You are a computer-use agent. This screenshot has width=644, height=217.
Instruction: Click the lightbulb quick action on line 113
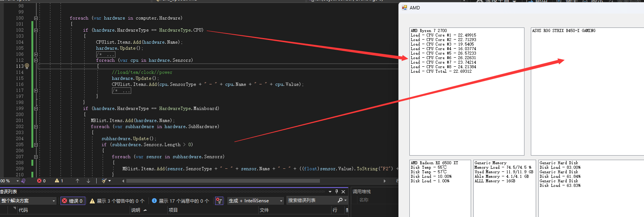(27, 66)
